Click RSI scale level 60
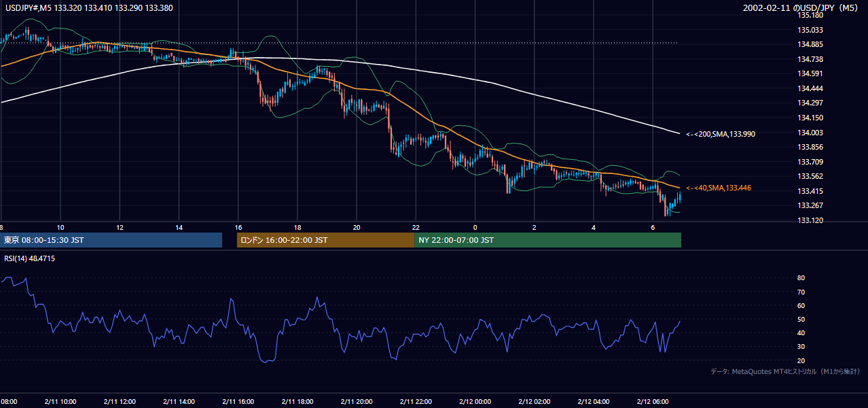Viewport: 868px width, 408px height. 801,306
